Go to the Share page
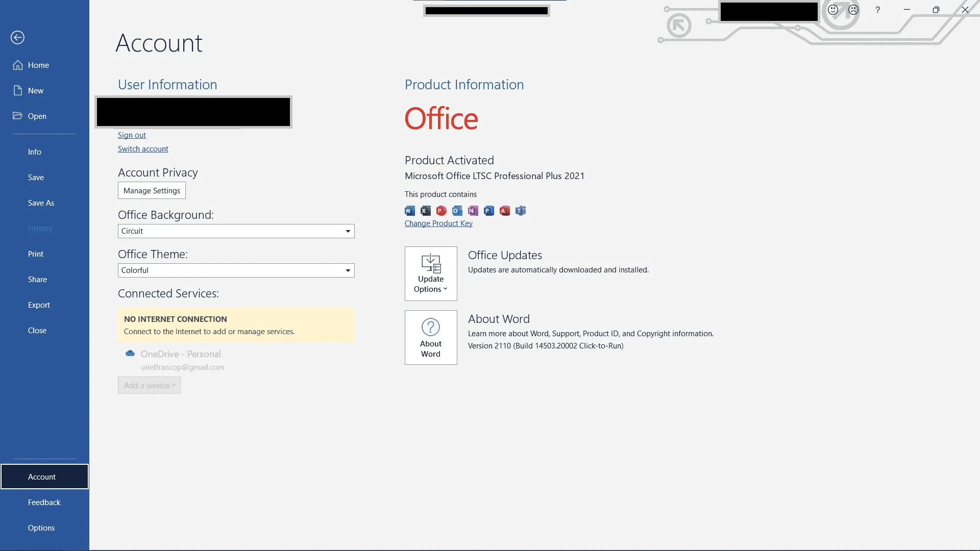The height and width of the screenshot is (551, 980). click(44, 280)
